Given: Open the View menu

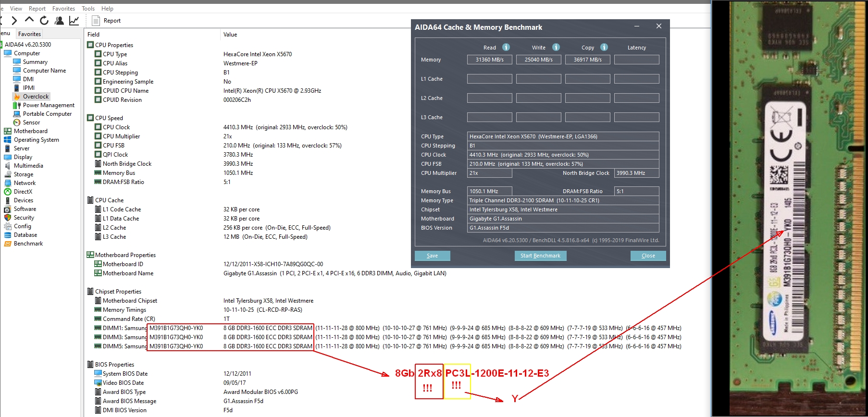Looking at the screenshot, I should click(x=16, y=9).
